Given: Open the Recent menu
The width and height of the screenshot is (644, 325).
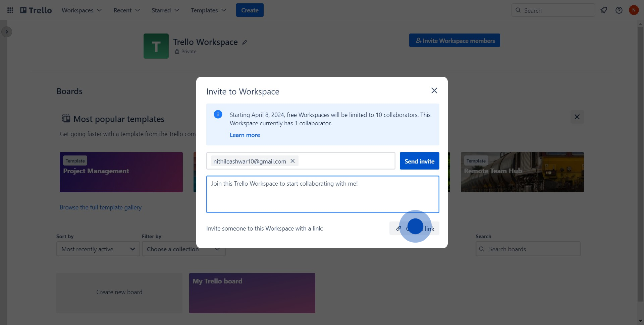Looking at the screenshot, I should pos(126,10).
